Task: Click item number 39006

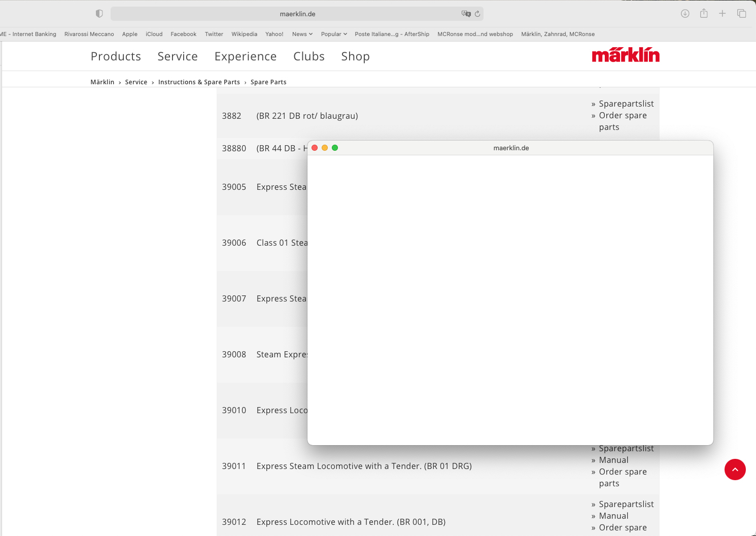Action: tap(234, 243)
